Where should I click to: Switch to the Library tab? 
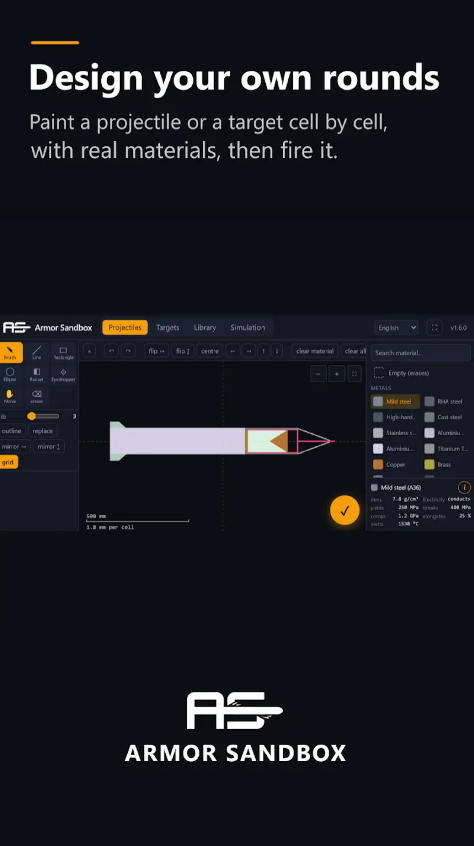pyautogui.click(x=205, y=328)
